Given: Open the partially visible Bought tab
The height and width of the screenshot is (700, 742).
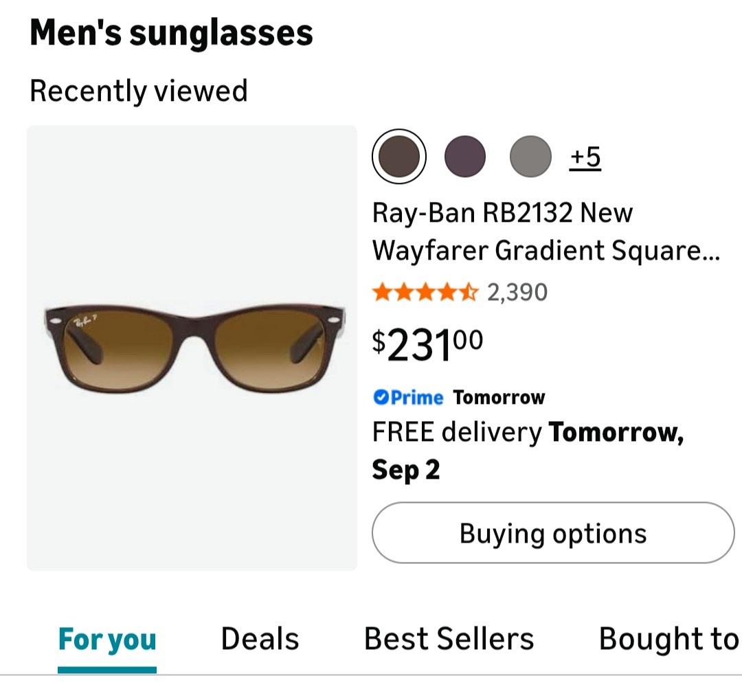Looking at the screenshot, I should 669,639.
